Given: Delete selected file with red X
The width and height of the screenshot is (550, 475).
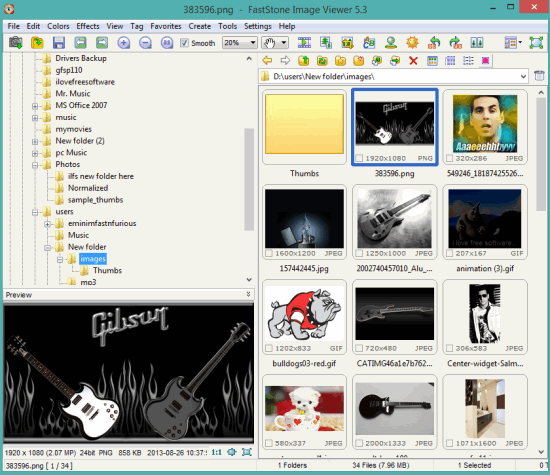Looking at the screenshot, I should click(x=413, y=61).
